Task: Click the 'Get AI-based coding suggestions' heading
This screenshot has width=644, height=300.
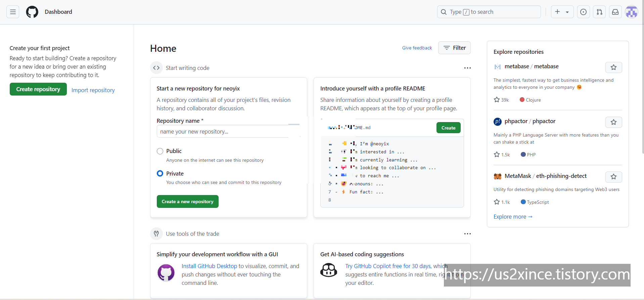Action: pyautogui.click(x=362, y=254)
